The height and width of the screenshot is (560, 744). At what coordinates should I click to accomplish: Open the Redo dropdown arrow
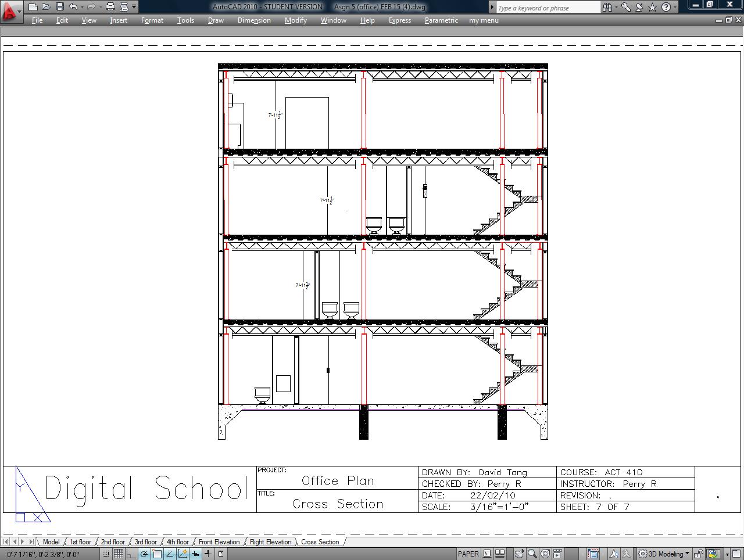tap(100, 6)
